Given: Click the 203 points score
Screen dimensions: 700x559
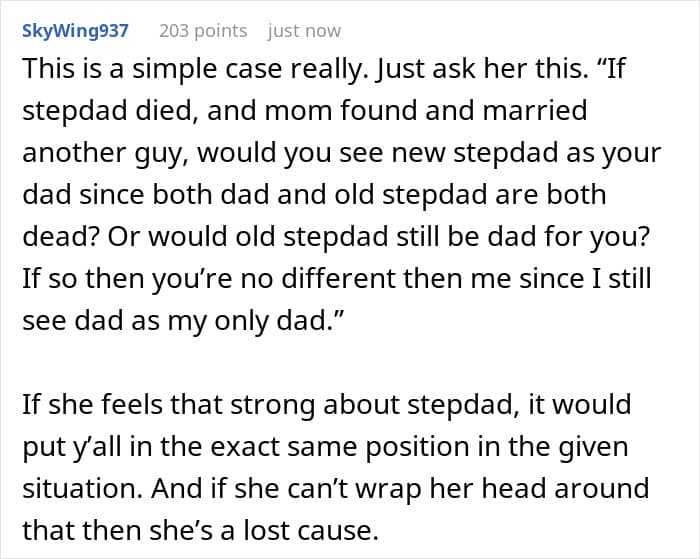Looking at the screenshot, I should click(x=203, y=31).
